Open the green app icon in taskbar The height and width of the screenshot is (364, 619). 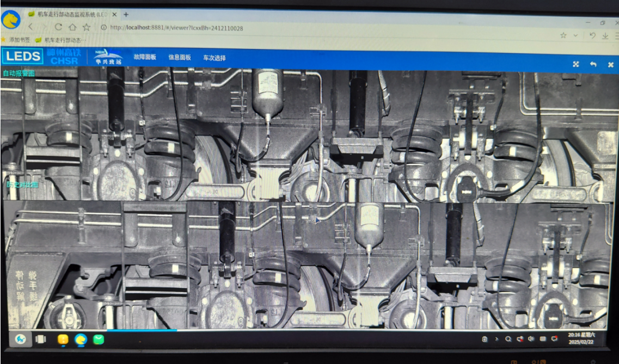98,340
